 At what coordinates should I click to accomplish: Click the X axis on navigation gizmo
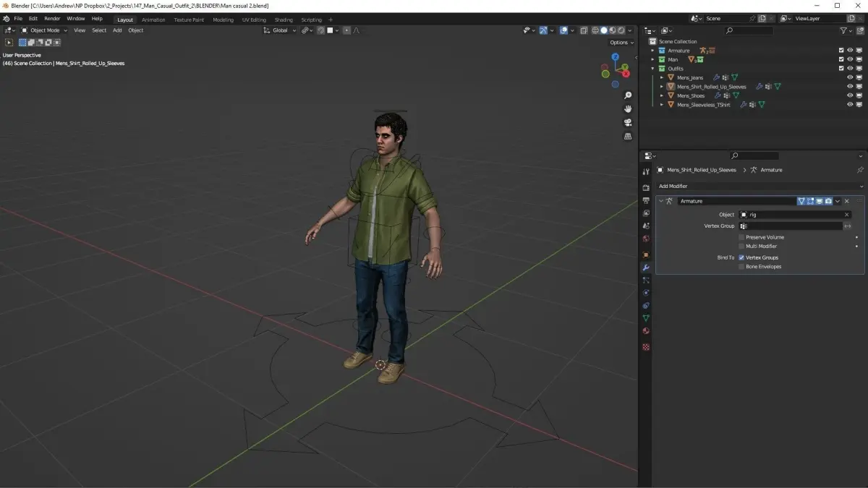626,74
